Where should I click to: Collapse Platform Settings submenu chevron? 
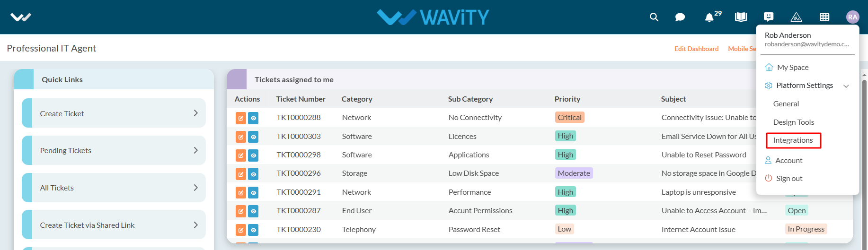point(846,86)
